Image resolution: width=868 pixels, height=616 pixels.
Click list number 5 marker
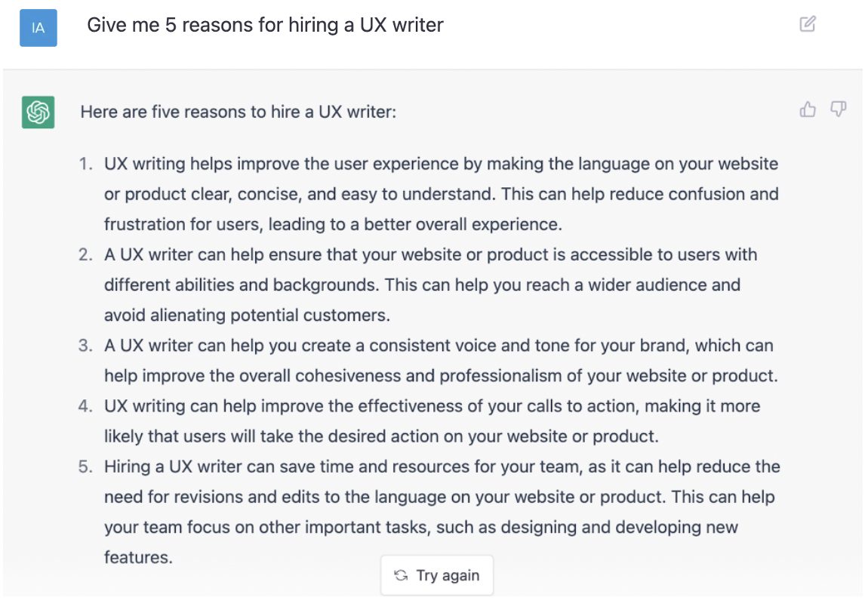tap(86, 466)
